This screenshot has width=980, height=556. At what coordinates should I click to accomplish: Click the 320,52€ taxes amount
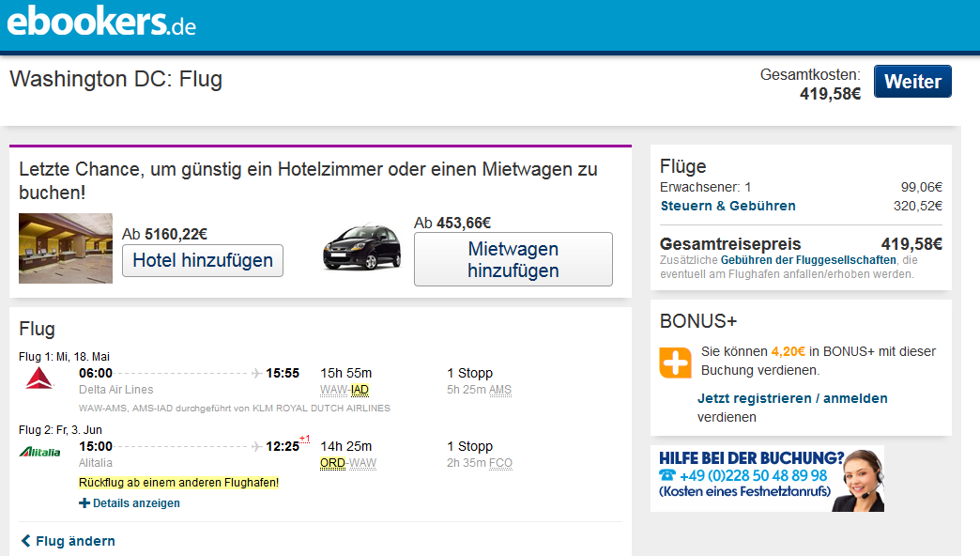917,206
